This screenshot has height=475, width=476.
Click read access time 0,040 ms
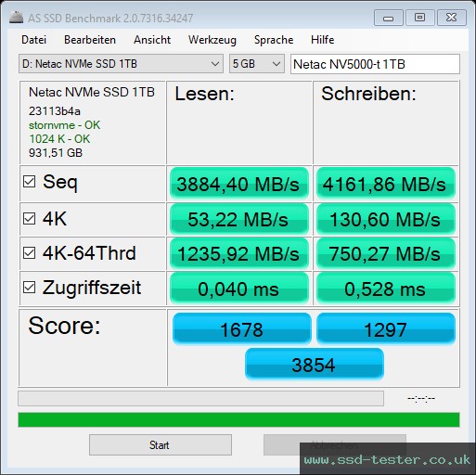tap(239, 289)
